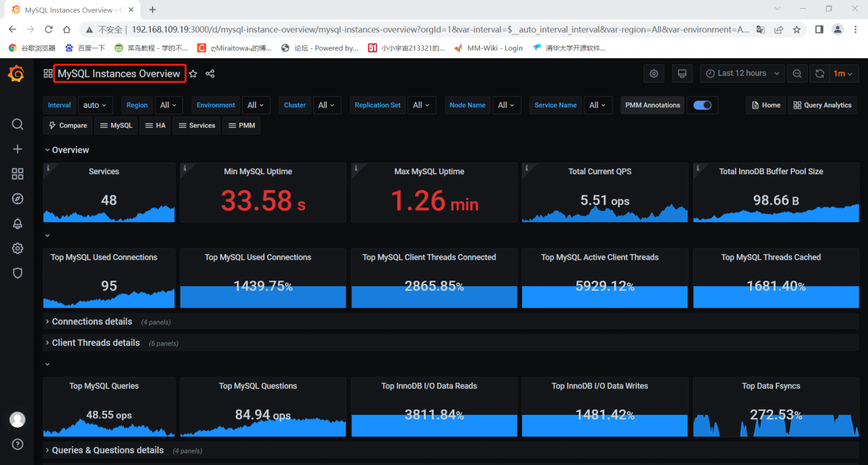The height and width of the screenshot is (465, 868).
Task: Click the Dashboards icon in sidebar
Action: pos(18,174)
